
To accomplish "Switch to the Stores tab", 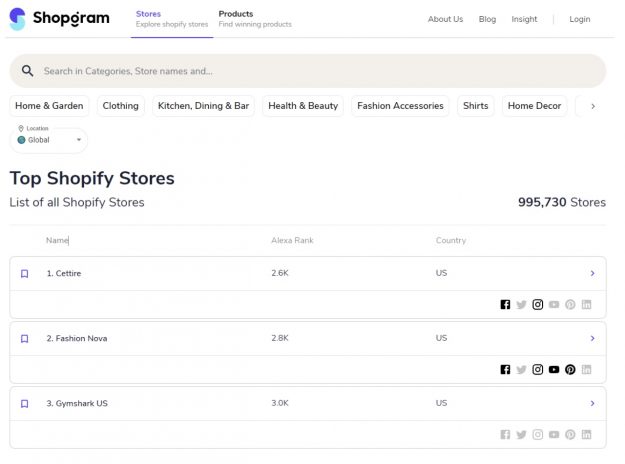I will [x=172, y=19].
